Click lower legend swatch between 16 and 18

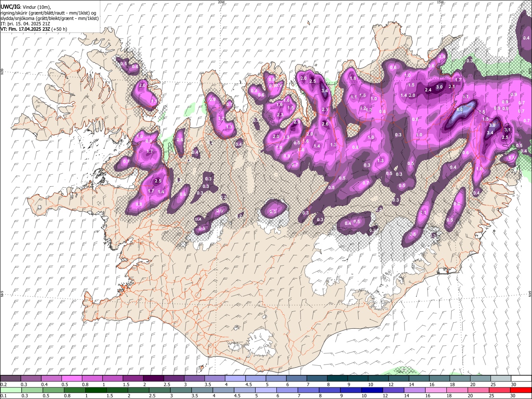436,390
